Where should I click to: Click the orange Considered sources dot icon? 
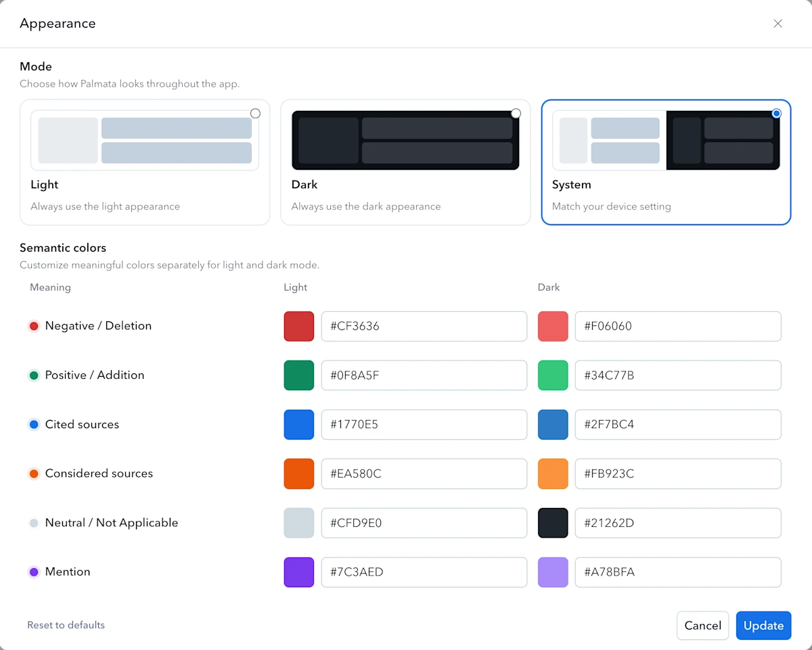[34, 473]
